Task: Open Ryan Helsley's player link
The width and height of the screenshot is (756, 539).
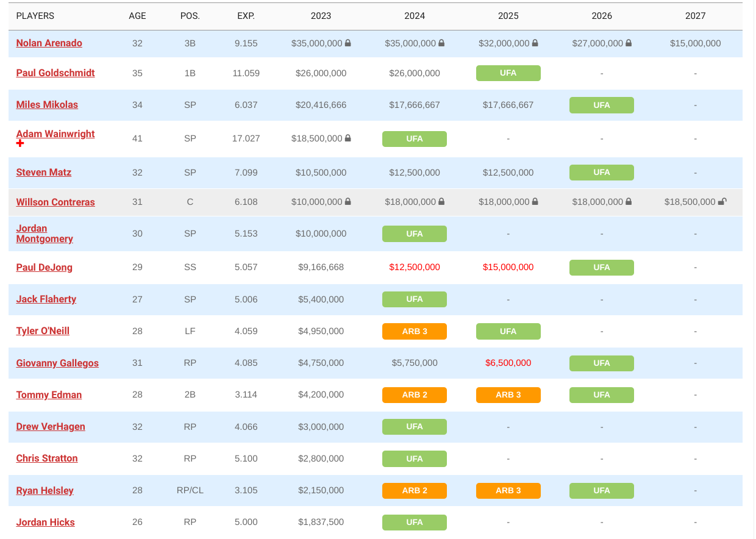Action: pyautogui.click(x=45, y=491)
